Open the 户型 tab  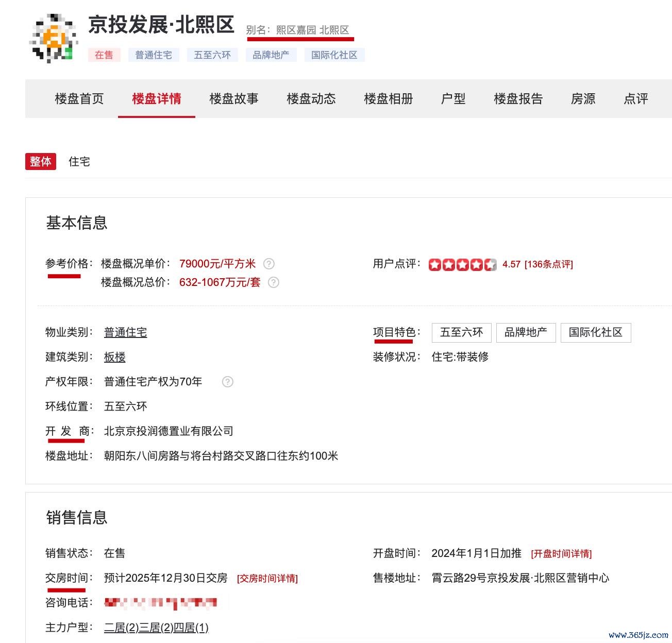[x=453, y=99]
